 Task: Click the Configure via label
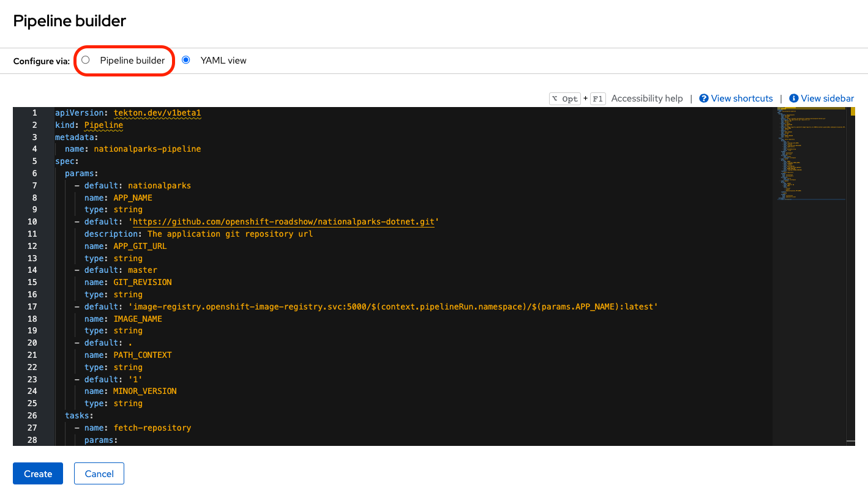click(42, 61)
